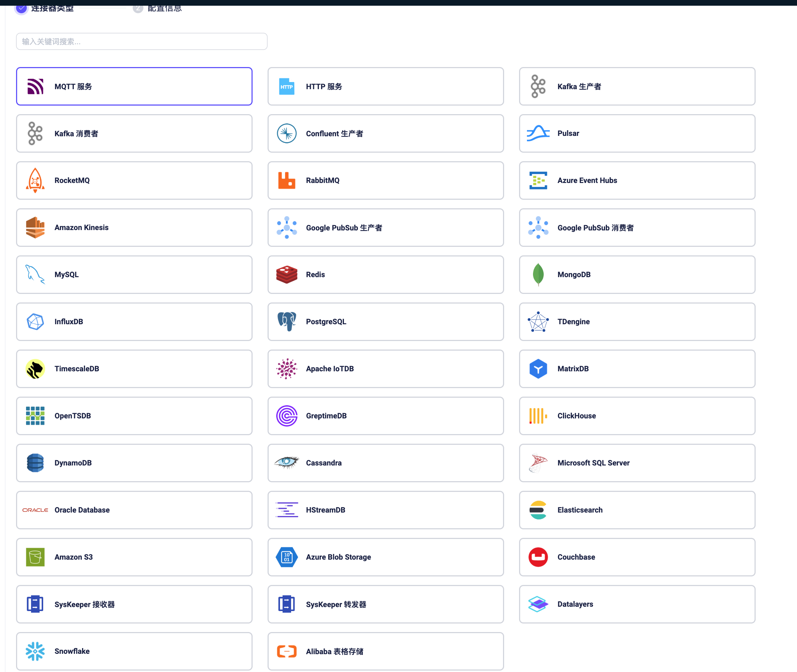Click the Microsoft SQL Server icon
Viewport: 797px width, 672px height.
tap(538, 463)
